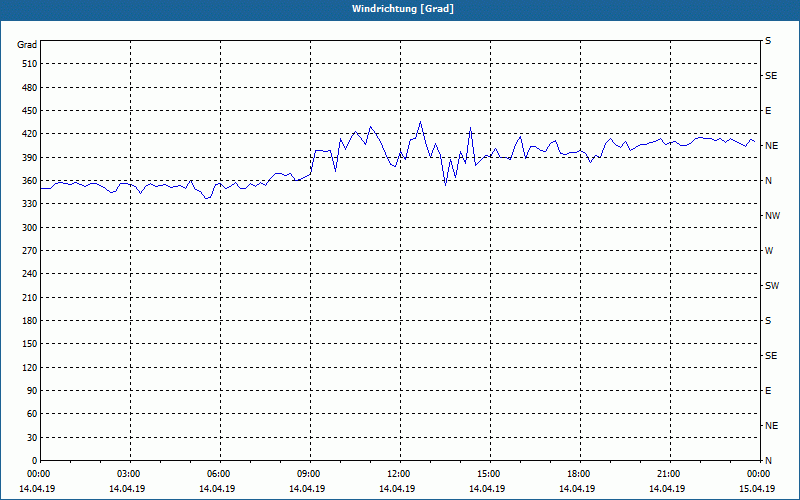Select the 330 y-axis value
The width and height of the screenshot is (800, 500).
coord(30,204)
